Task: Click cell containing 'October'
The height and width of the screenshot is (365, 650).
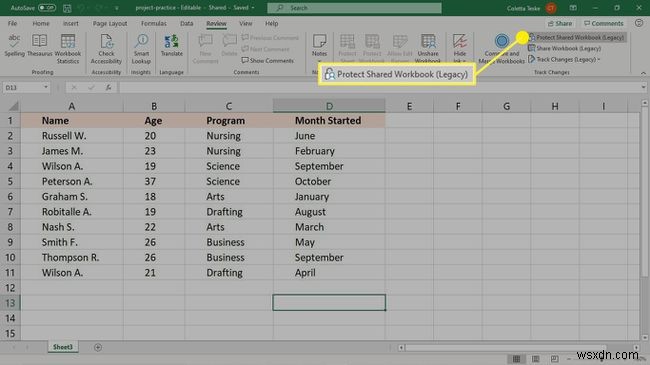Action: 329,181
